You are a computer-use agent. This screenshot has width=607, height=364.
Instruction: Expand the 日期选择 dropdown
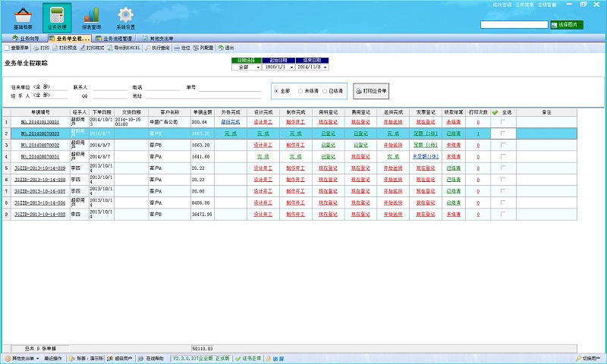click(258, 67)
